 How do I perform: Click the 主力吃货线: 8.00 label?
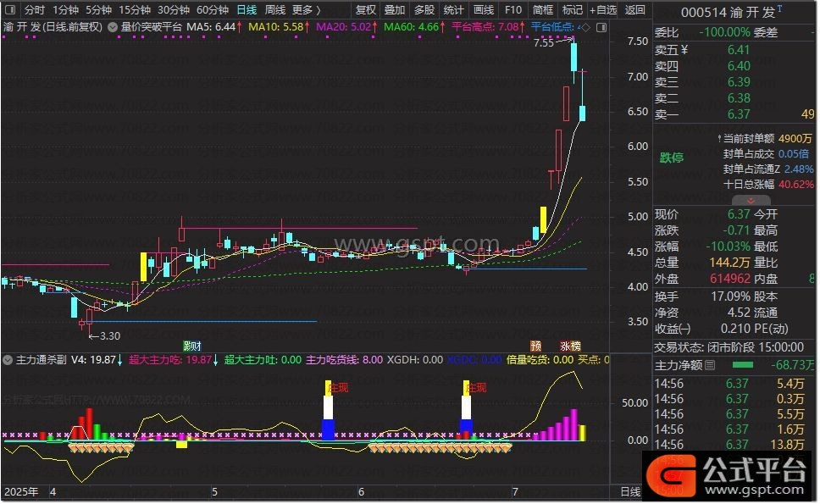tap(344, 360)
